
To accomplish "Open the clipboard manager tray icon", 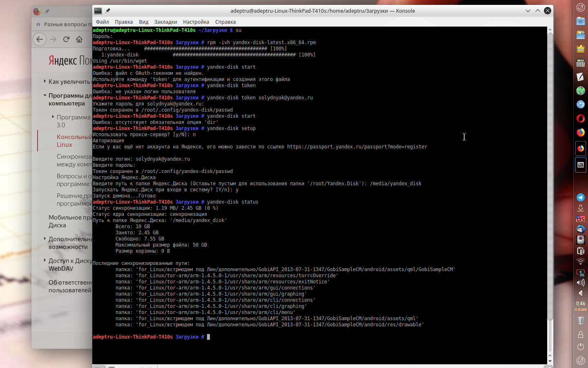I will coord(580,251).
